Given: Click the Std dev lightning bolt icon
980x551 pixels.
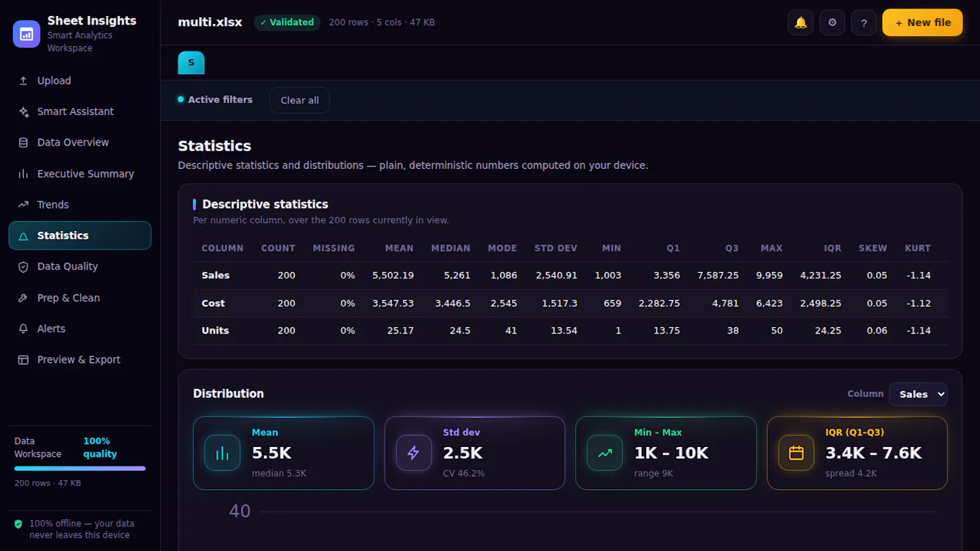Looking at the screenshot, I should click(413, 453).
